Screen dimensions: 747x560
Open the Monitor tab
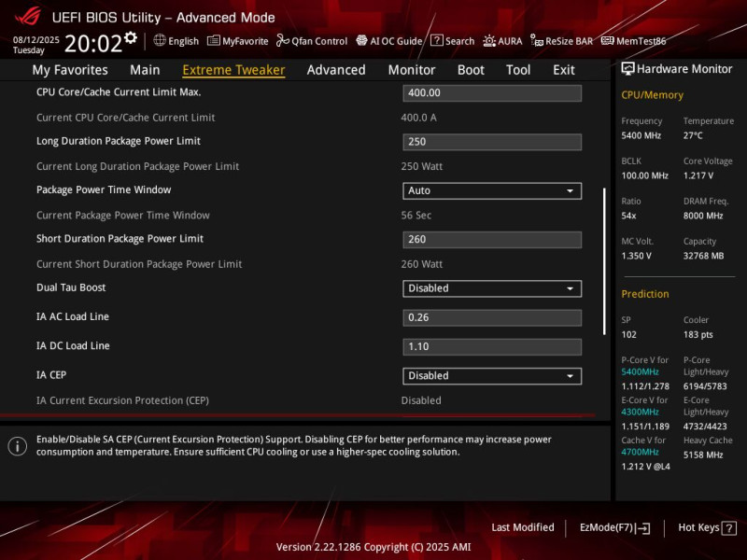(412, 70)
